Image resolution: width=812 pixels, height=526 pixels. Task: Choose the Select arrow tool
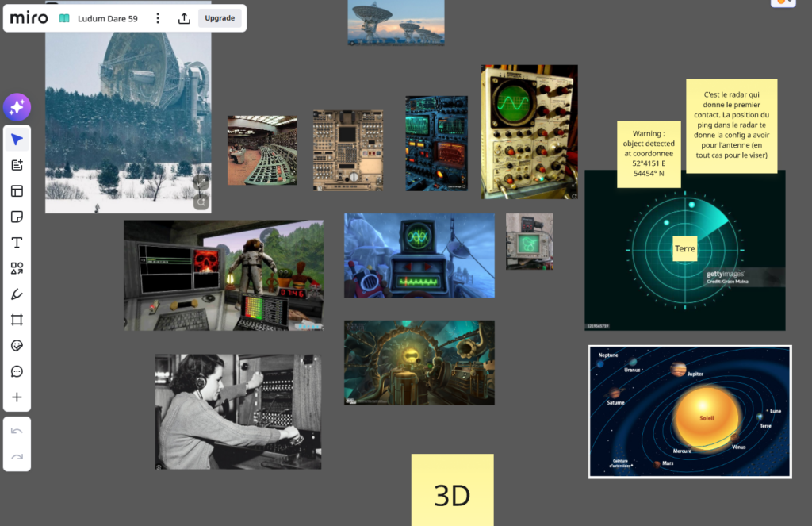17,140
